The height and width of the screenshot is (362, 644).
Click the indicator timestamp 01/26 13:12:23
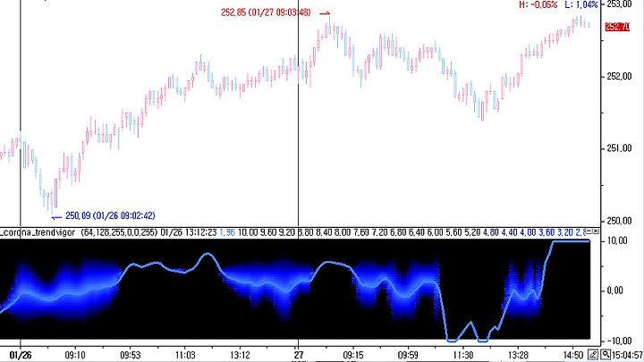189,232
